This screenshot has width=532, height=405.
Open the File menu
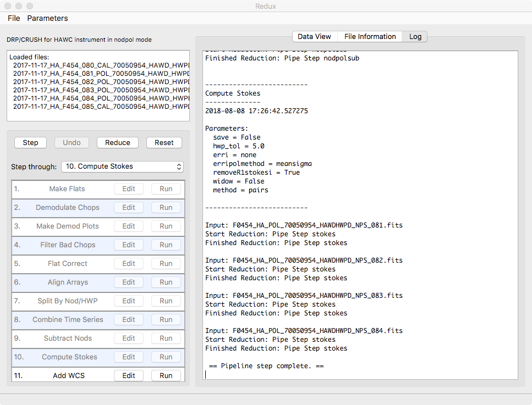(14, 18)
